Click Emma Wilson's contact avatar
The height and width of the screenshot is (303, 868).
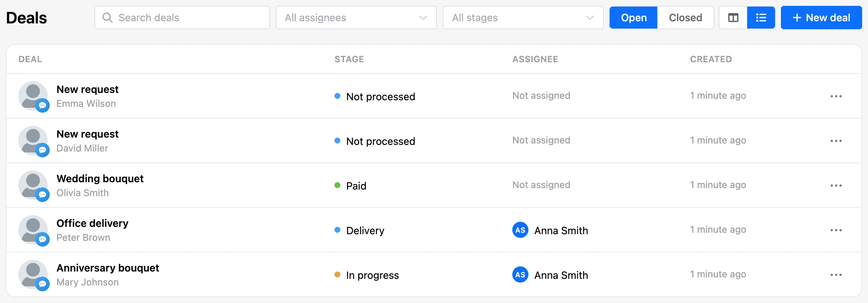(33, 96)
